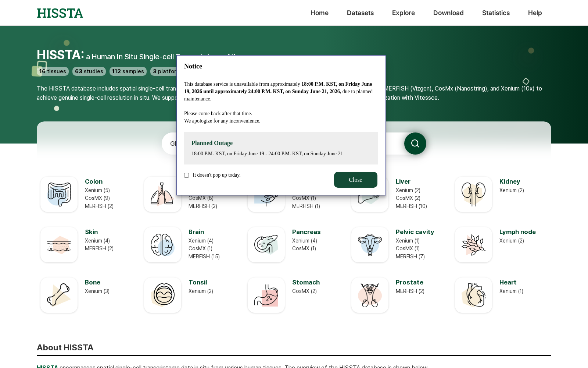Follow the Tonsil name link
The width and height of the screenshot is (588, 368).
tap(198, 282)
